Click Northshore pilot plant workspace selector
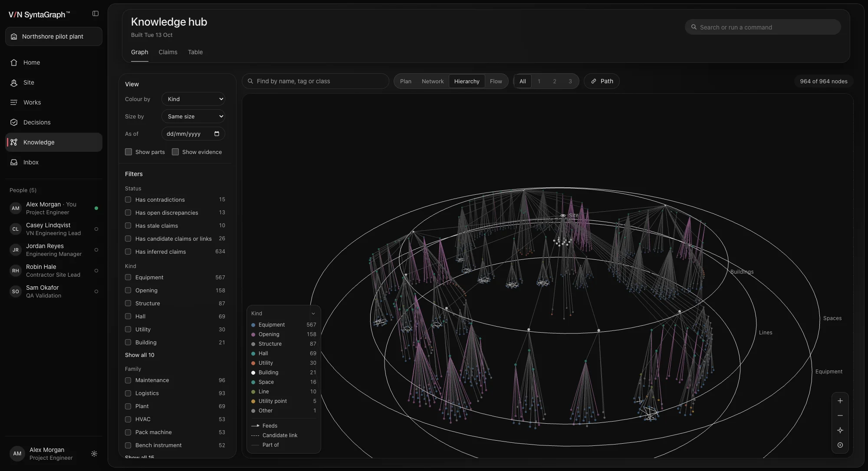868x471 pixels. click(54, 36)
